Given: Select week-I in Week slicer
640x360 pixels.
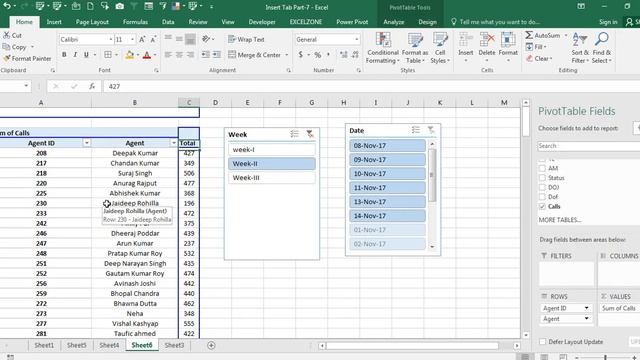Looking at the screenshot, I should click(271, 150).
